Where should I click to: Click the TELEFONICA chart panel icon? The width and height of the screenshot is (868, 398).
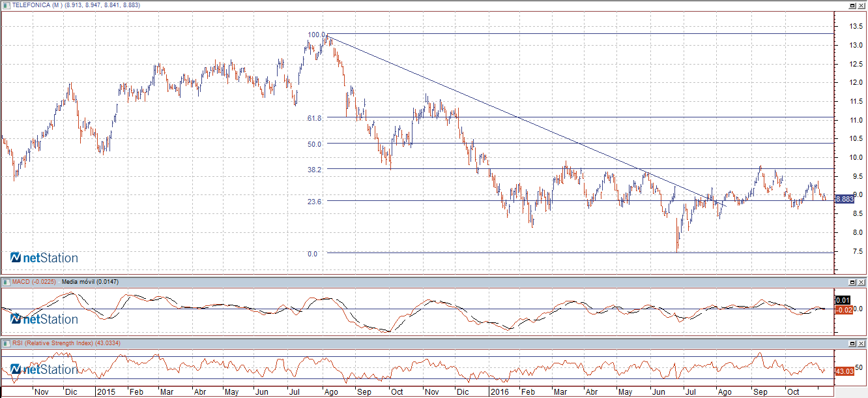7,5
